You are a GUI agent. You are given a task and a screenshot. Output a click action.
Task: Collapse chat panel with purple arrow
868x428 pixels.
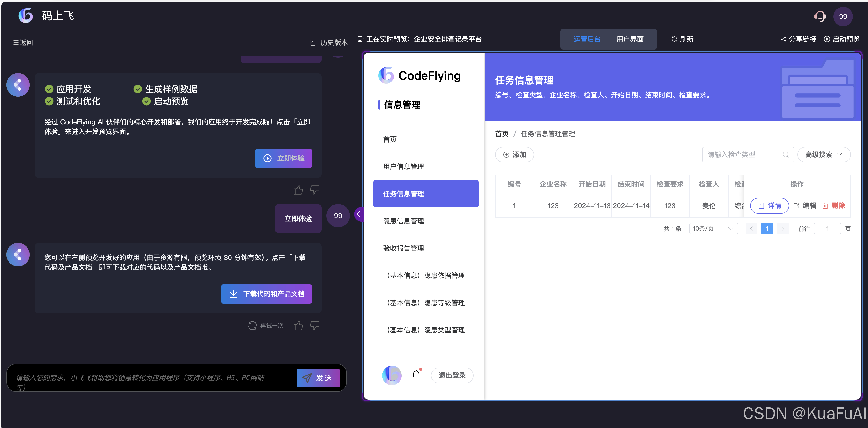coord(359,214)
